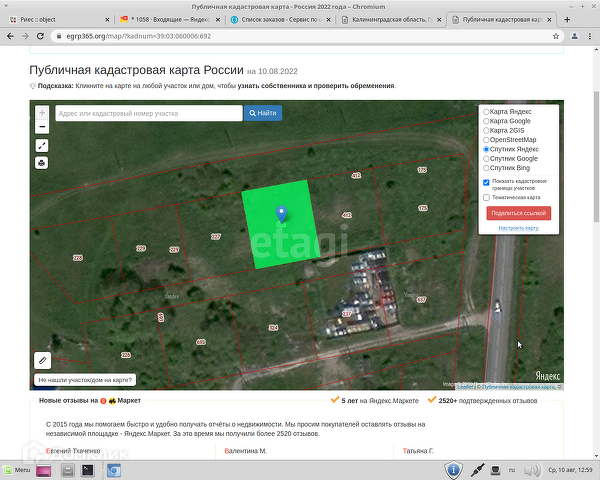Click the Поделиться ссылкой button

(x=518, y=213)
